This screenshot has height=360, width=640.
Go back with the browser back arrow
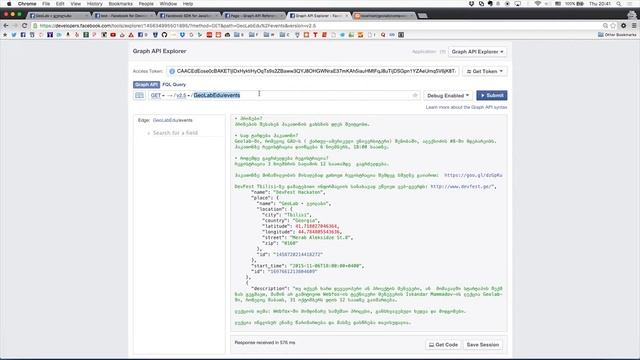point(6,25)
